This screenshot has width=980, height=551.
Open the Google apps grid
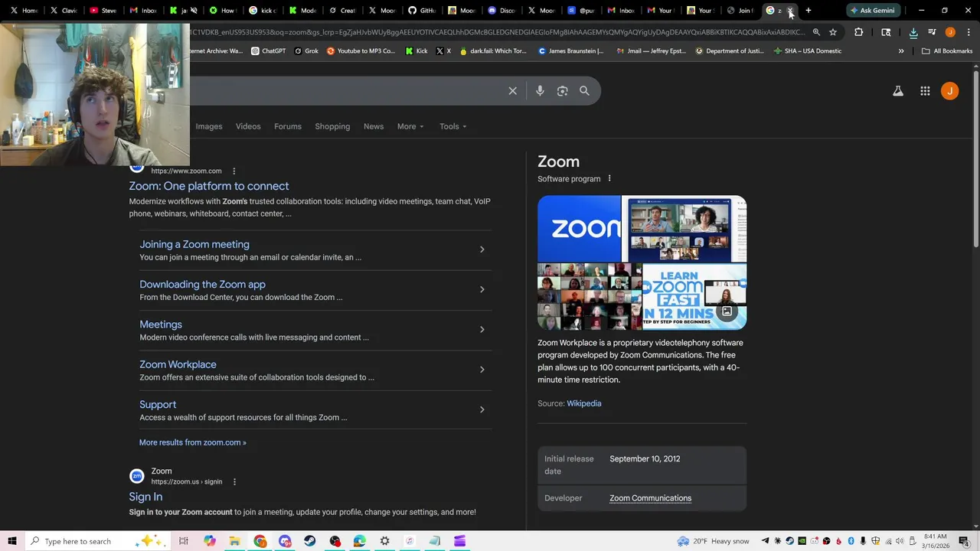pos(925,91)
